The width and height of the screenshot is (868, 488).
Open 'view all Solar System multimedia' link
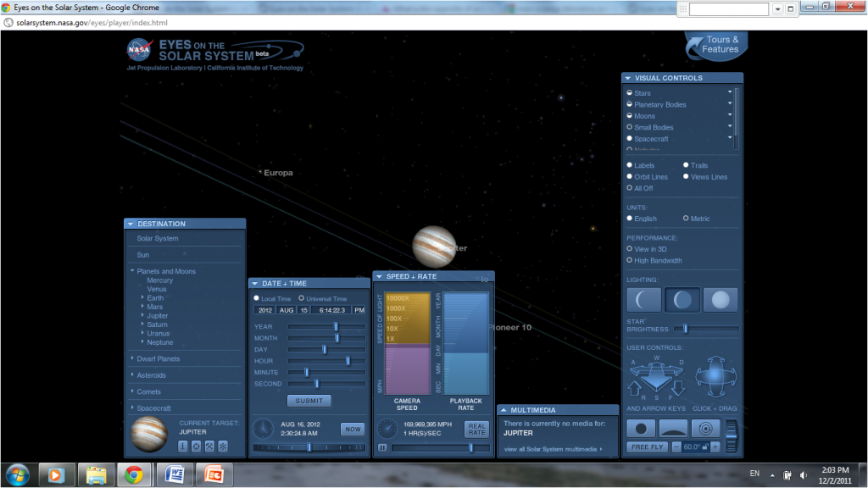click(553, 449)
